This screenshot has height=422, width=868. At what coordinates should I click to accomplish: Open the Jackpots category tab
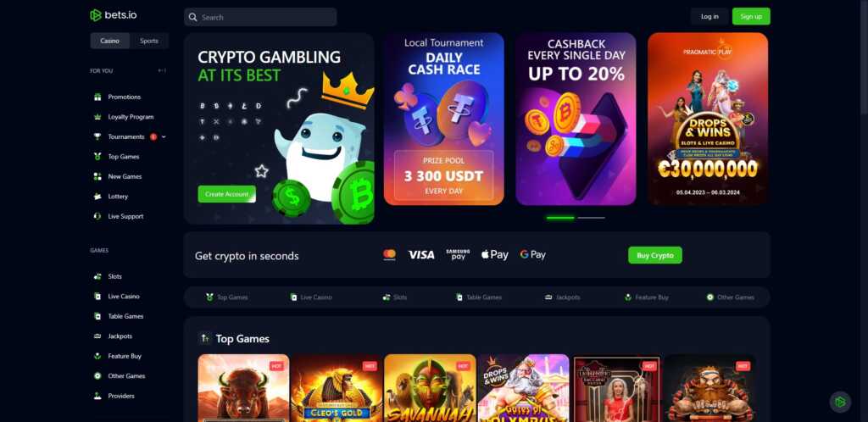(x=563, y=297)
